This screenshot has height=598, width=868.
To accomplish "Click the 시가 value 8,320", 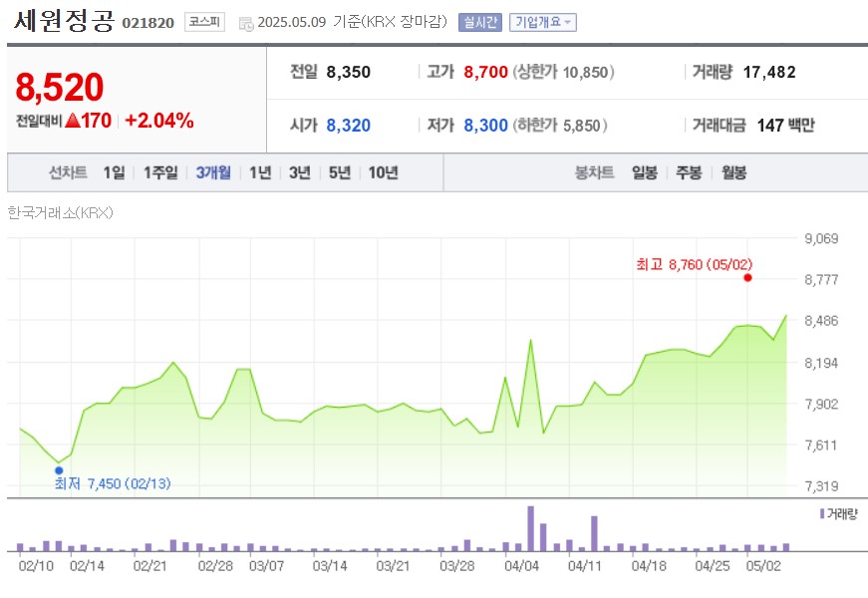I will pyautogui.click(x=348, y=126).
